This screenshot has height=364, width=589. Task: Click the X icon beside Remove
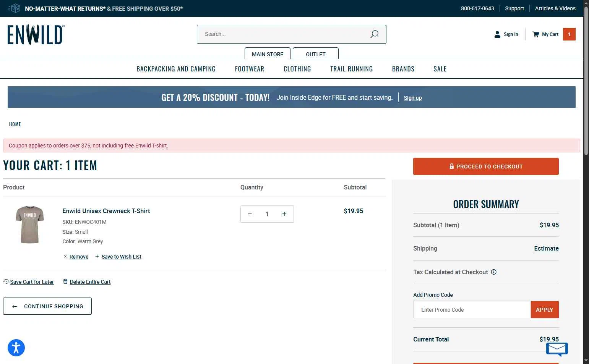pos(65,257)
